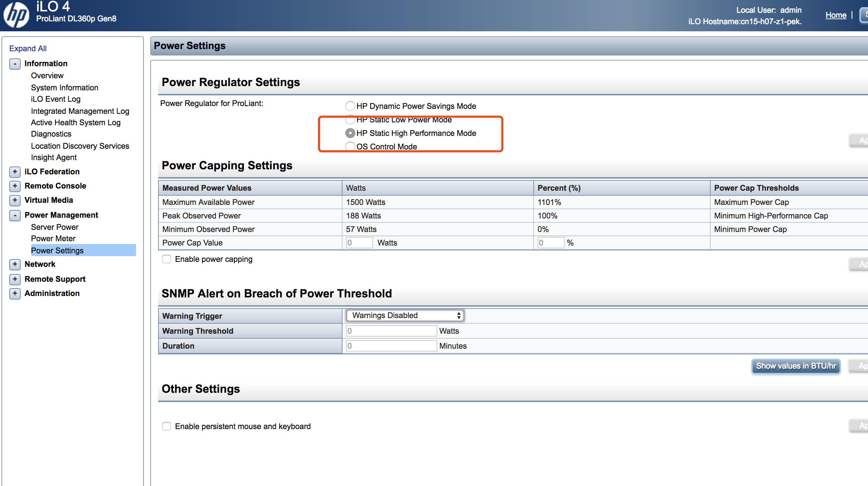Click Power Cap Value watts field
This screenshot has width=868, height=486.
359,243
